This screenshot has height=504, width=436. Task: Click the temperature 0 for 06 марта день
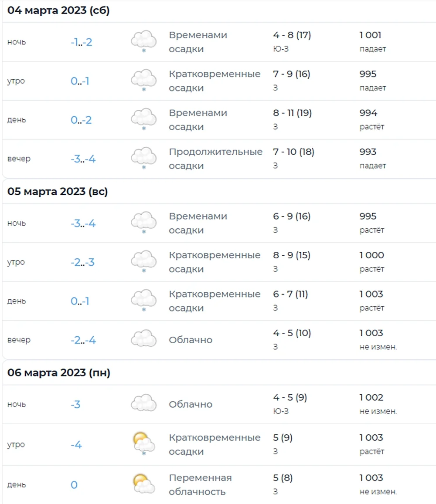coord(74,485)
